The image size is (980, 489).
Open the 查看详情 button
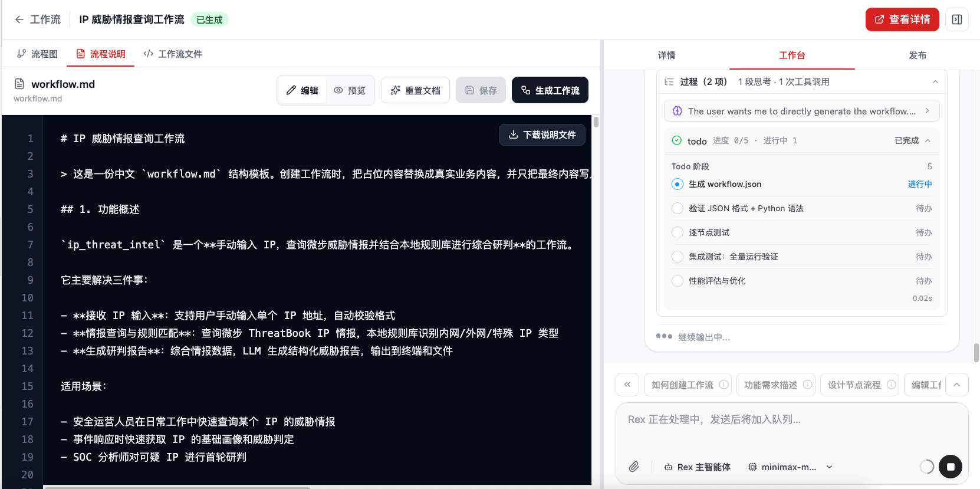[x=902, y=19]
